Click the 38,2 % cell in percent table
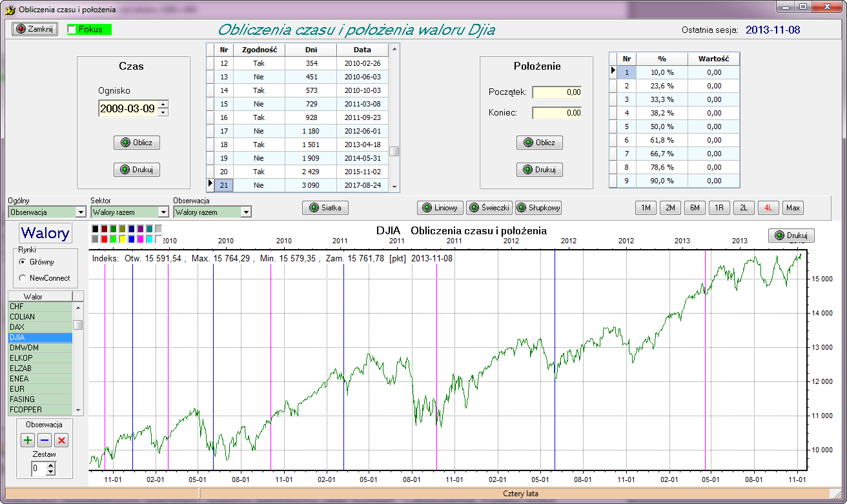 point(662,113)
